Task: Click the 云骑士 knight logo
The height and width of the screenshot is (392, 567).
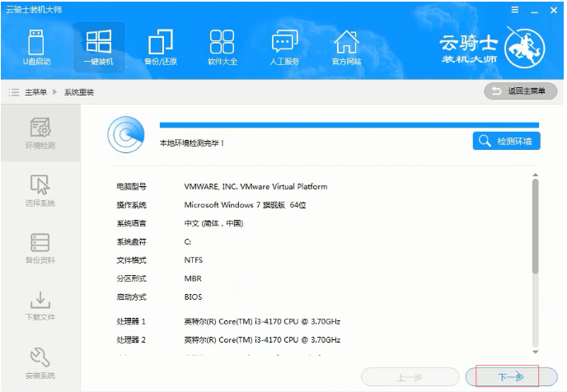Action: 525,48
